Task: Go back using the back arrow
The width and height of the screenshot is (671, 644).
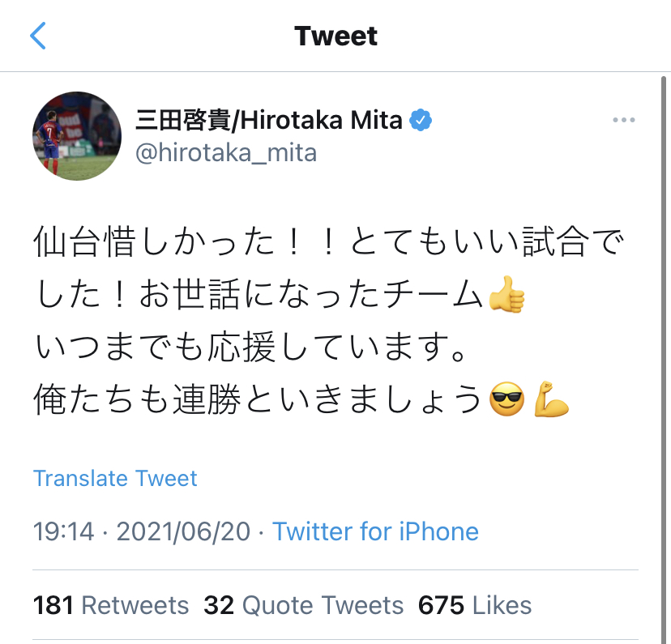Action: tap(38, 36)
